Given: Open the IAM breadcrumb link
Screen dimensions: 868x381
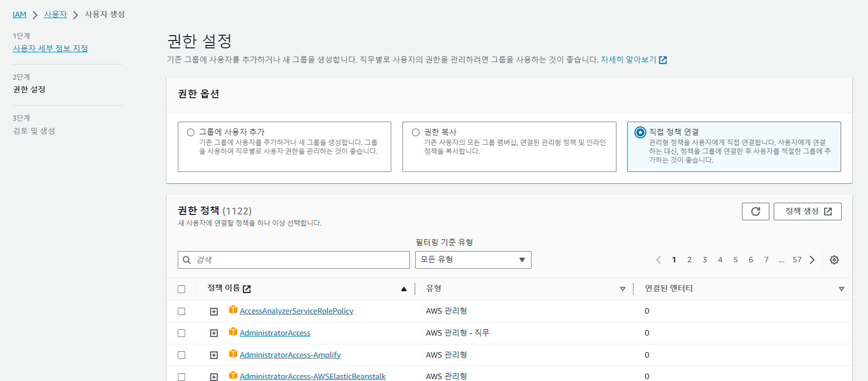Looking at the screenshot, I should pyautogui.click(x=20, y=15).
